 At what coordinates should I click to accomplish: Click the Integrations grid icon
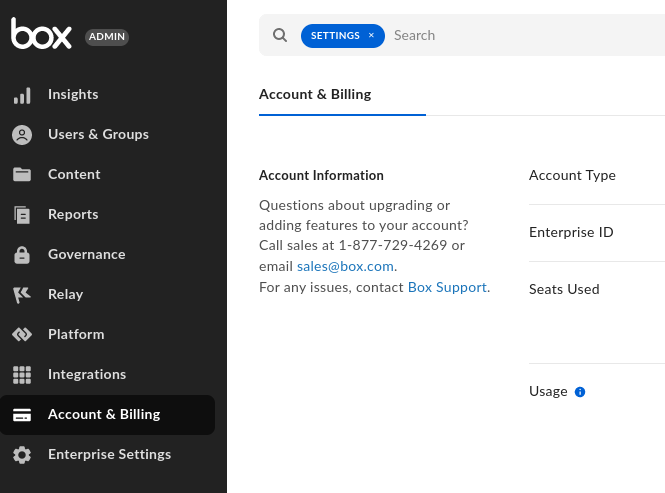coord(22,375)
